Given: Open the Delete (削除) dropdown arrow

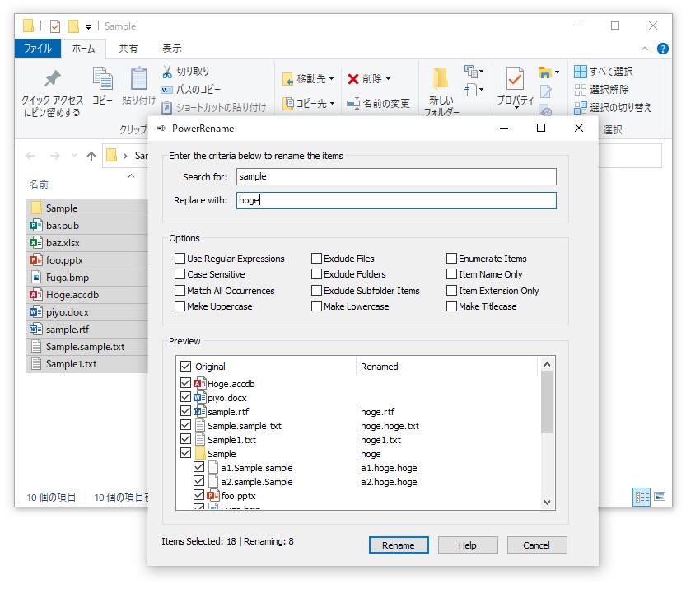Looking at the screenshot, I should (389, 79).
